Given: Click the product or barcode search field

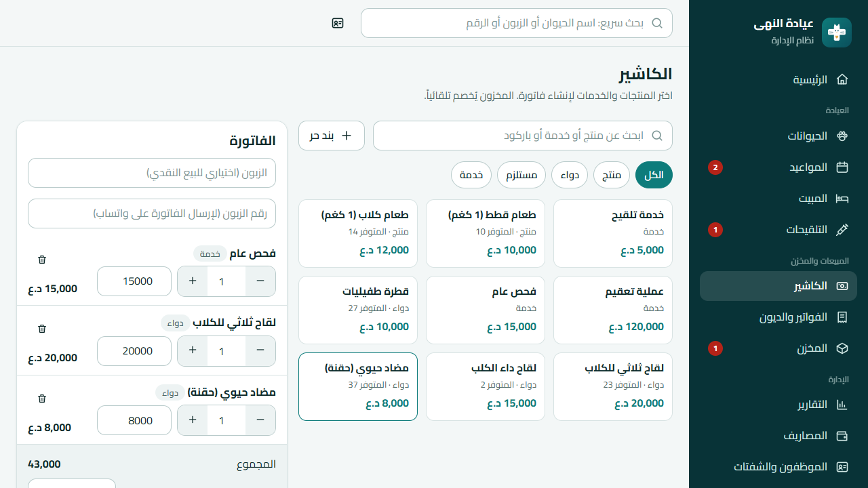Looking at the screenshot, I should pyautogui.click(x=523, y=136).
